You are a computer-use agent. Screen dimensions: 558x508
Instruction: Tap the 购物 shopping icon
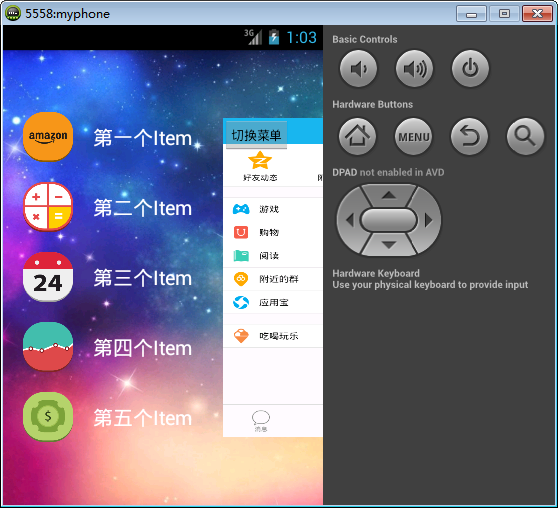pyautogui.click(x=241, y=232)
